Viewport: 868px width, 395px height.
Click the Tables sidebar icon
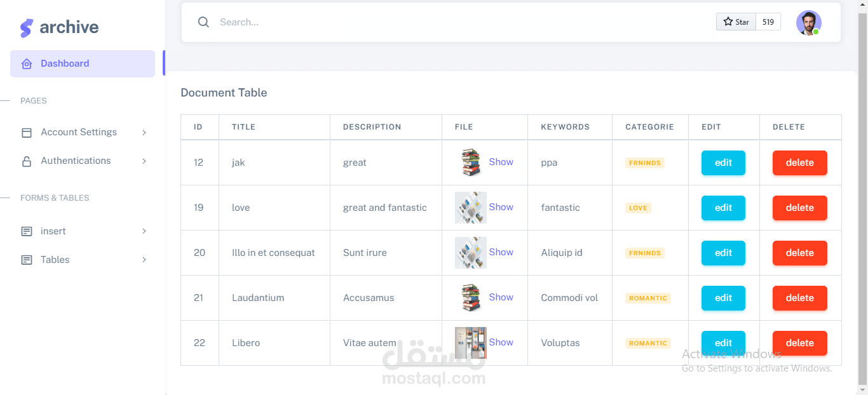(x=27, y=260)
